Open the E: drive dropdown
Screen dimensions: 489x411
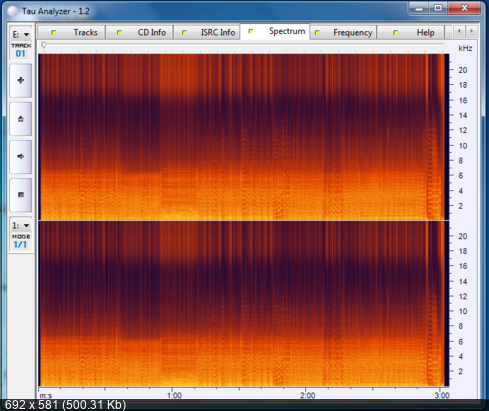click(21, 34)
